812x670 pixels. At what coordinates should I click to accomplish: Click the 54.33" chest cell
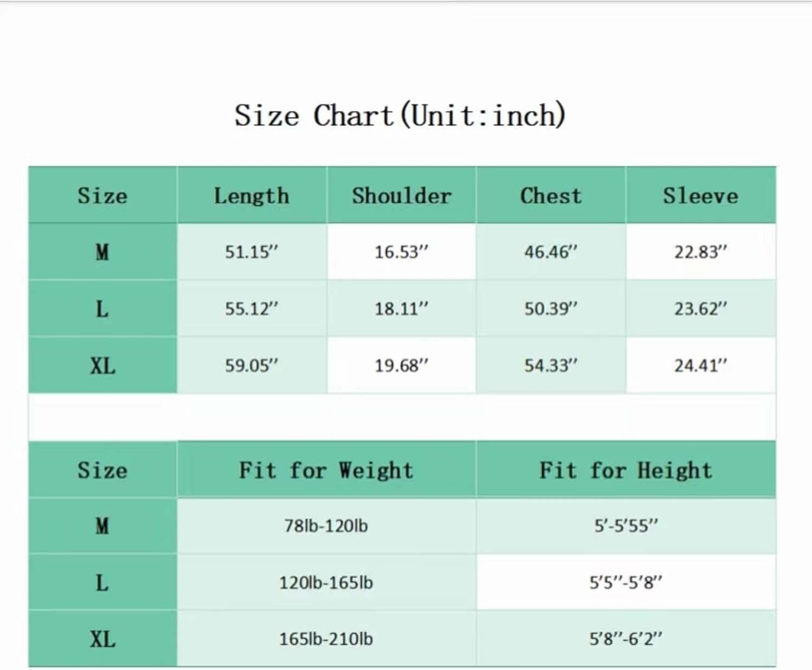tap(551, 365)
